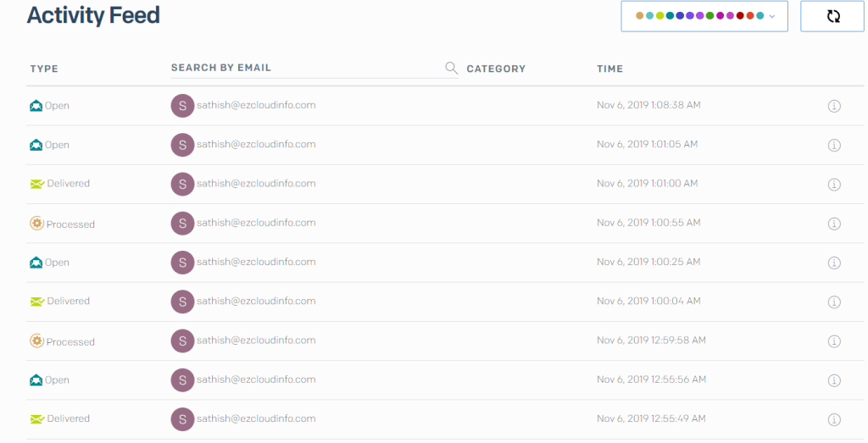The image size is (868, 443).
Task: Click the Processed gear icon at 12:59:58 AM
Action: (x=36, y=341)
